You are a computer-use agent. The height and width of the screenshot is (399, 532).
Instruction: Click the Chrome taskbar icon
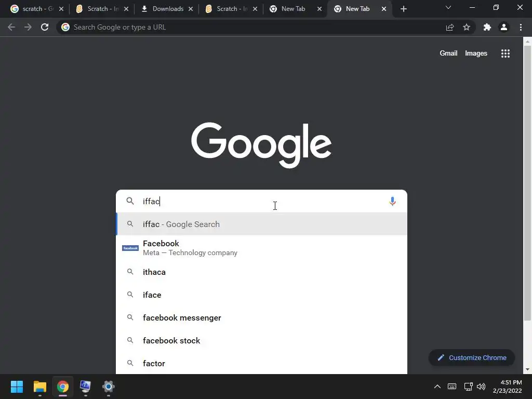pos(62,387)
